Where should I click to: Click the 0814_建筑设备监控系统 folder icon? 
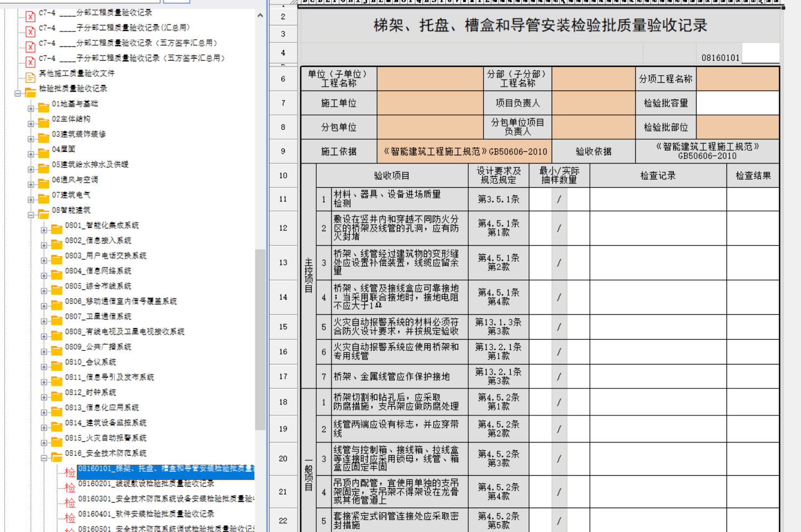57,426
